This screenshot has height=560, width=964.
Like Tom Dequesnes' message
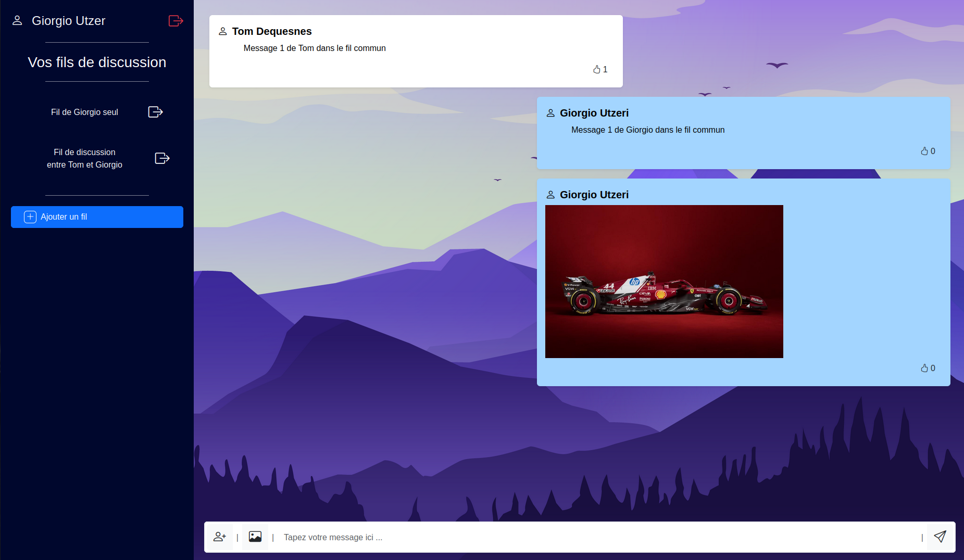597,69
